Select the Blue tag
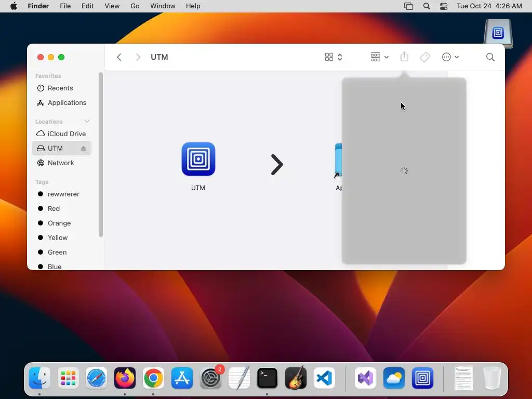 62,267
